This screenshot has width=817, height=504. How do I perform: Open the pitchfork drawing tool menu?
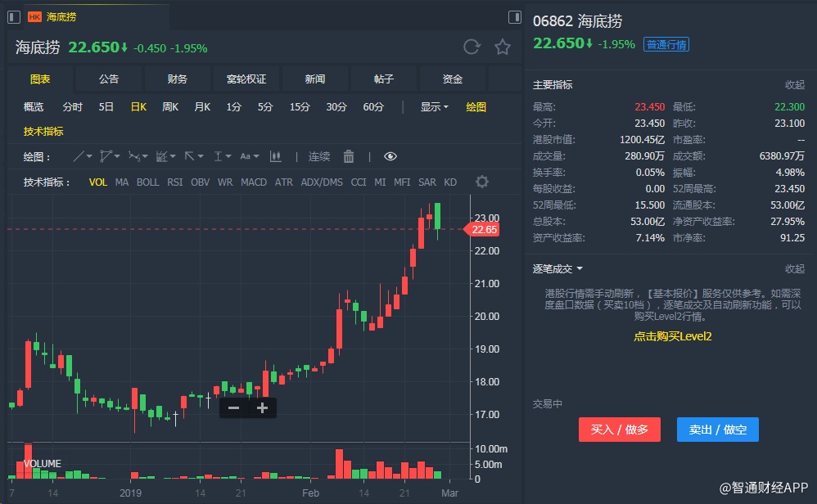point(110,156)
